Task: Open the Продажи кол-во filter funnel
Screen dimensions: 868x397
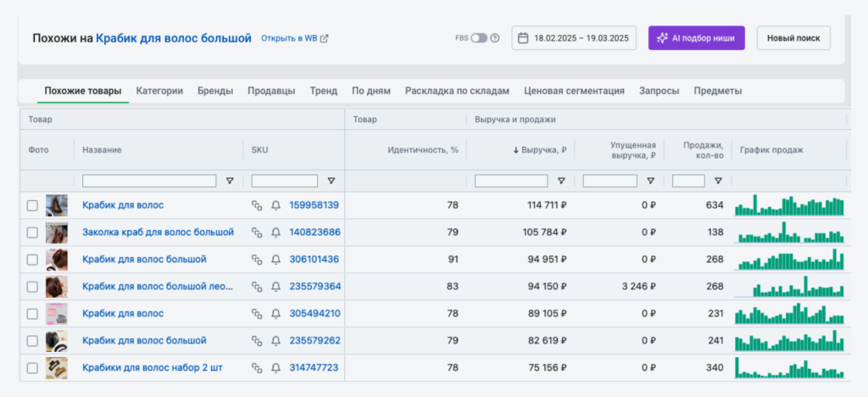Action: tap(718, 181)
